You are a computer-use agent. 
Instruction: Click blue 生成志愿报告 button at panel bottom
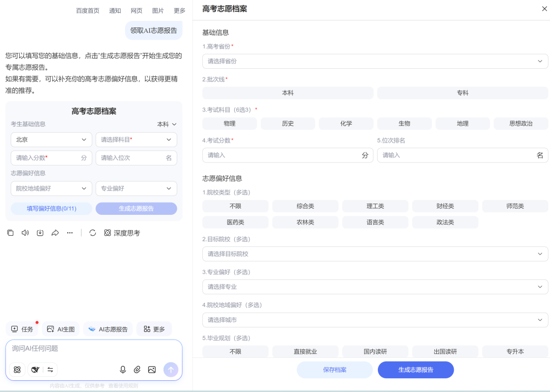[416, 370]
